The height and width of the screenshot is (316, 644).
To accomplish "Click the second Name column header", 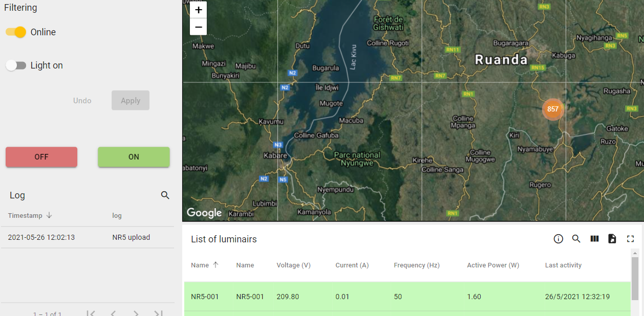I will 245,265.
